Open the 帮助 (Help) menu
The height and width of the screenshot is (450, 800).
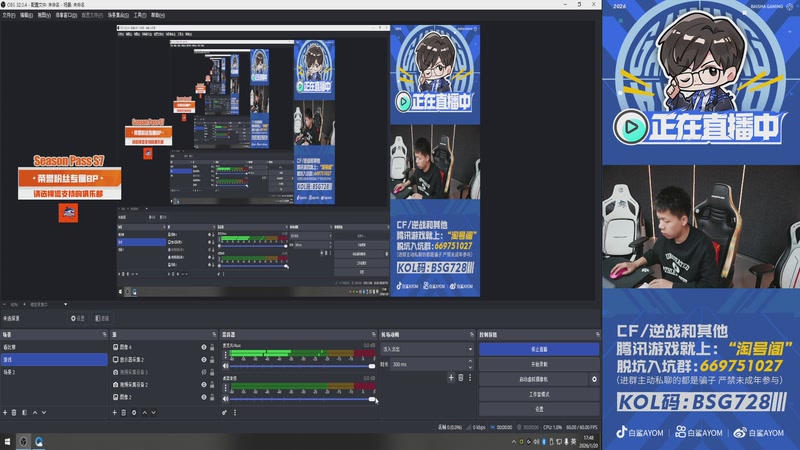[x=158, y=15]
